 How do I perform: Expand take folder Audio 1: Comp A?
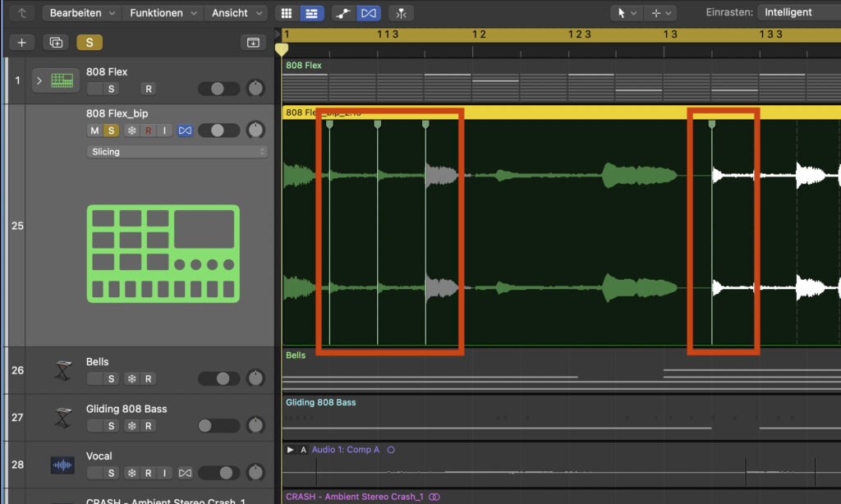[x=290, y=449]
